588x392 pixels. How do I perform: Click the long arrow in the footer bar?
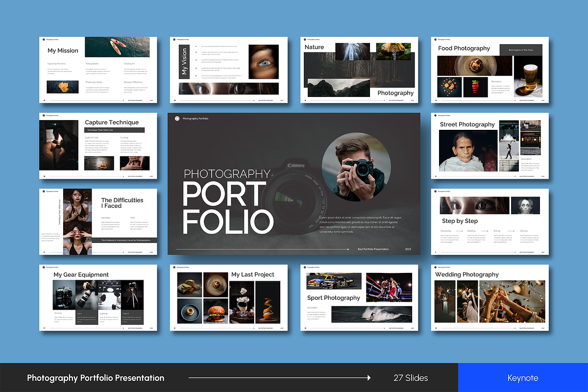[x=280, y=378]
